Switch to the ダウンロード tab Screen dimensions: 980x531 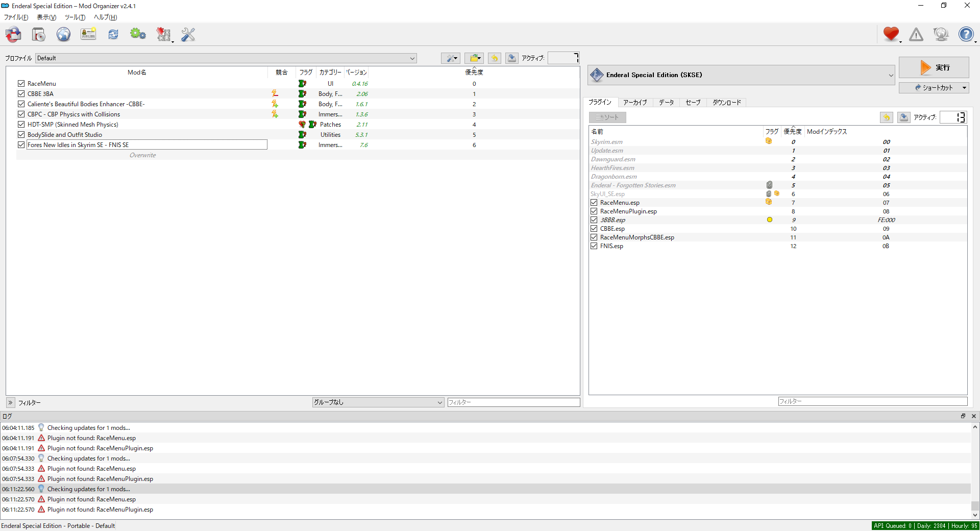tap(727, 103)
